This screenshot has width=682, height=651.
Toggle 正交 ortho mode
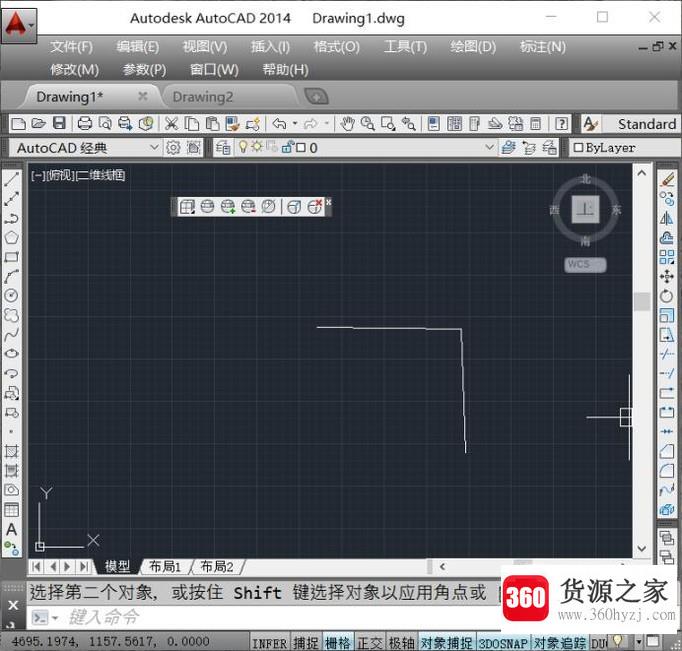click(370, 643)
